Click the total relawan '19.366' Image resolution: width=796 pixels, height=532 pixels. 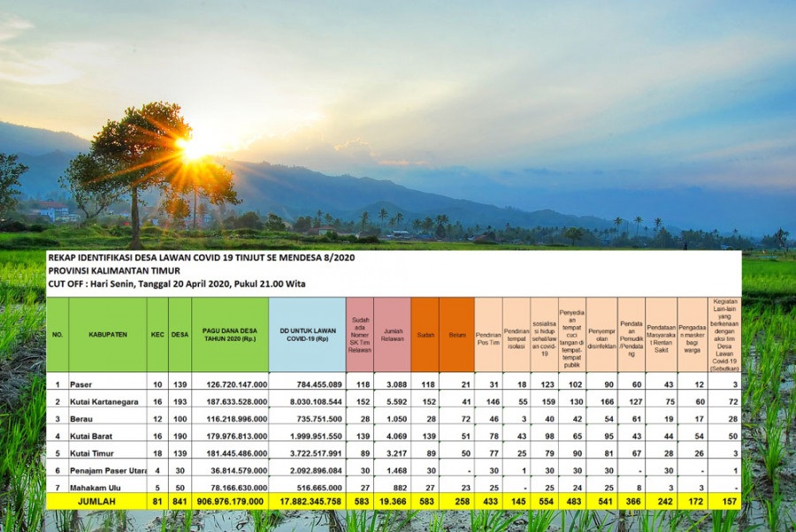pos(393,501)
